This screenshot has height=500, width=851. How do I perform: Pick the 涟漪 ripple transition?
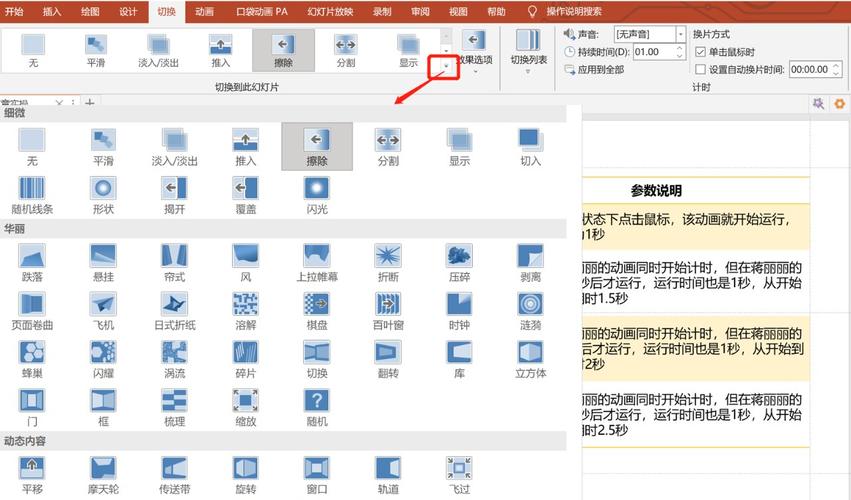click(530, 311)
